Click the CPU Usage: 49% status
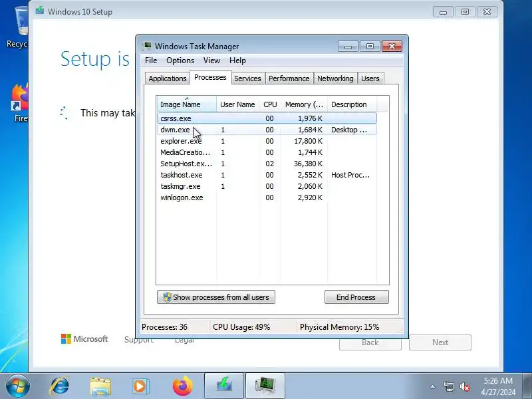Image resolution: width=532 pixels, height=399 pixels. click(x=241, y=327)
